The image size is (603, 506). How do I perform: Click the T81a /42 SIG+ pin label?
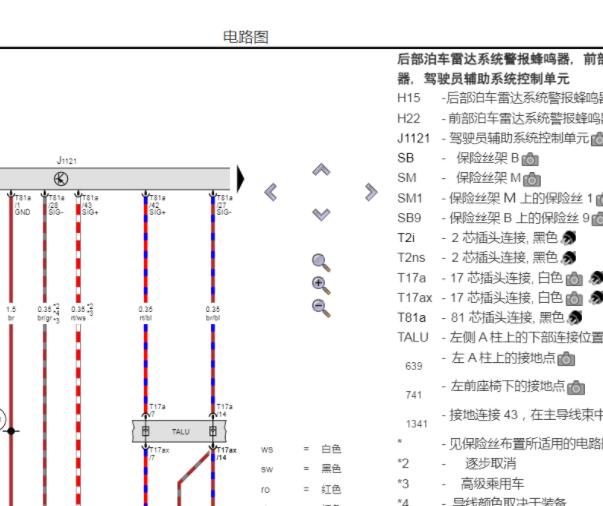(x=157, y=205)
